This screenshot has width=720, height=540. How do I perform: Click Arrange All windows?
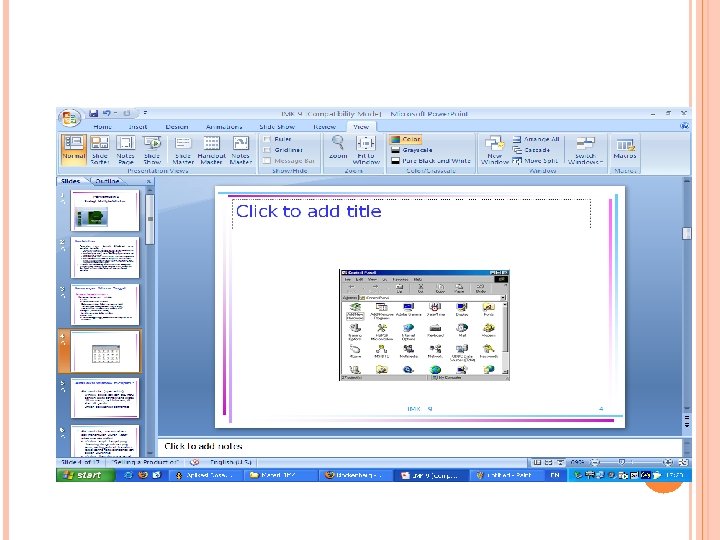point(536,139)
